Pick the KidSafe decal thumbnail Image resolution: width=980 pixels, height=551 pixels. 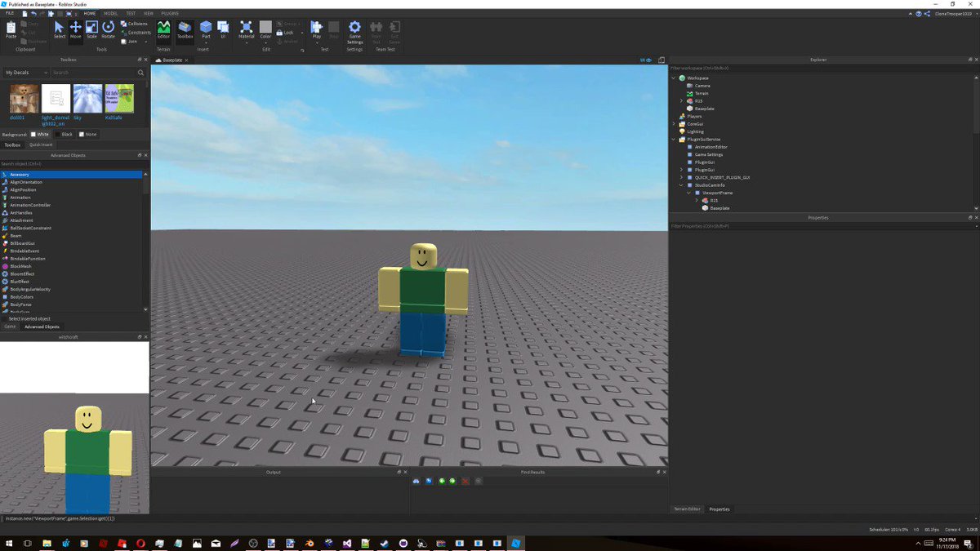coord(119,98)
